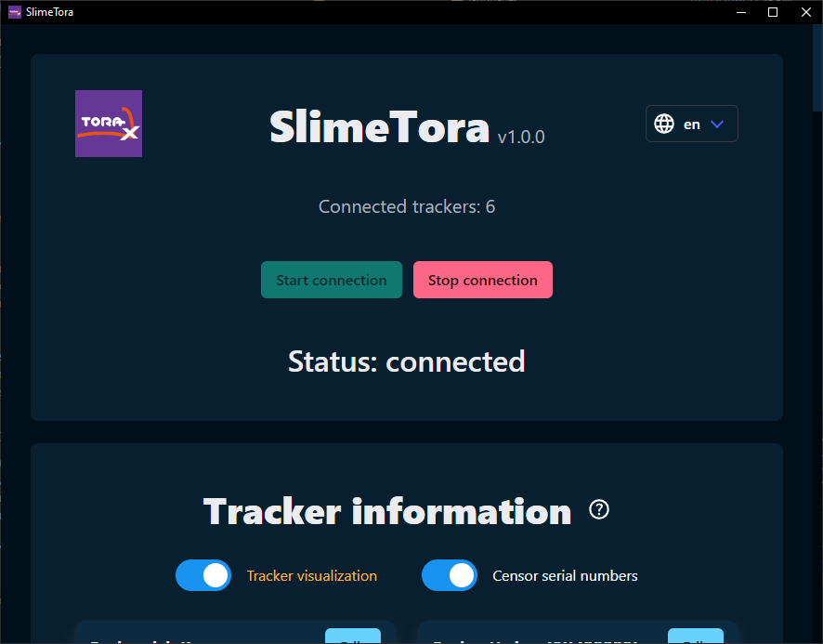Click the Start connection button

tap(332, 280)
